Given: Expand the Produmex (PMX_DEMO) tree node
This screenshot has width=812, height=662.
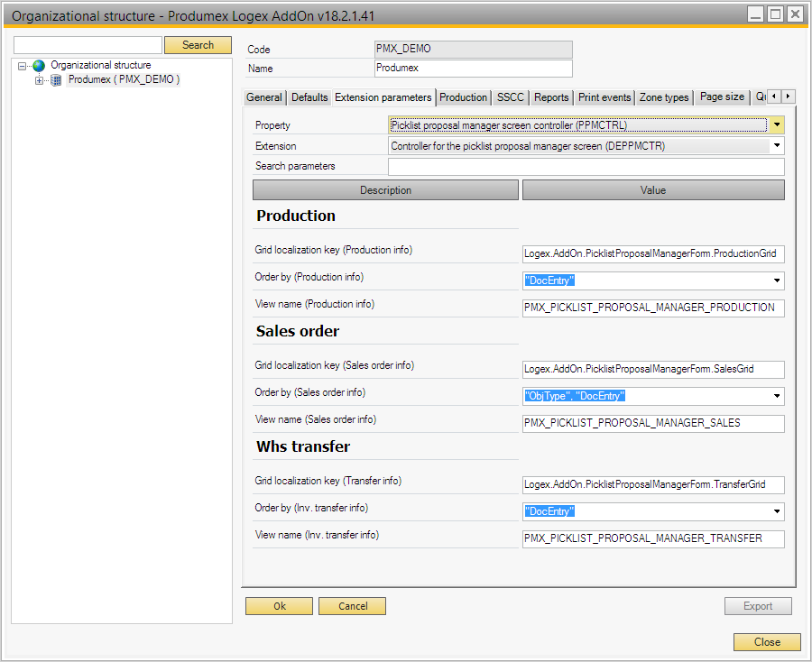Looking at the screenshot, I should (37, 78).
